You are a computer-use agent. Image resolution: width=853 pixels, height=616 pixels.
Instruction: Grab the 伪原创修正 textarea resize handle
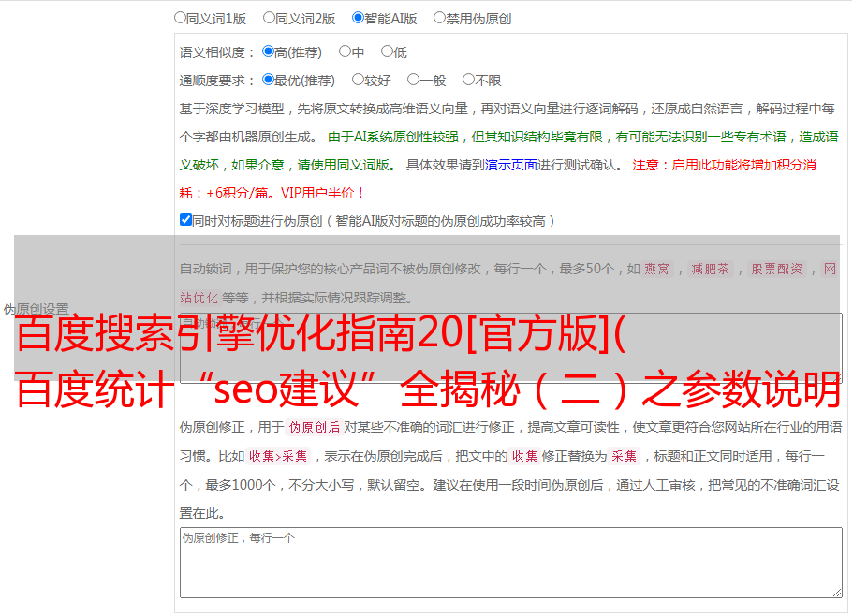click(x=837, y=594)
